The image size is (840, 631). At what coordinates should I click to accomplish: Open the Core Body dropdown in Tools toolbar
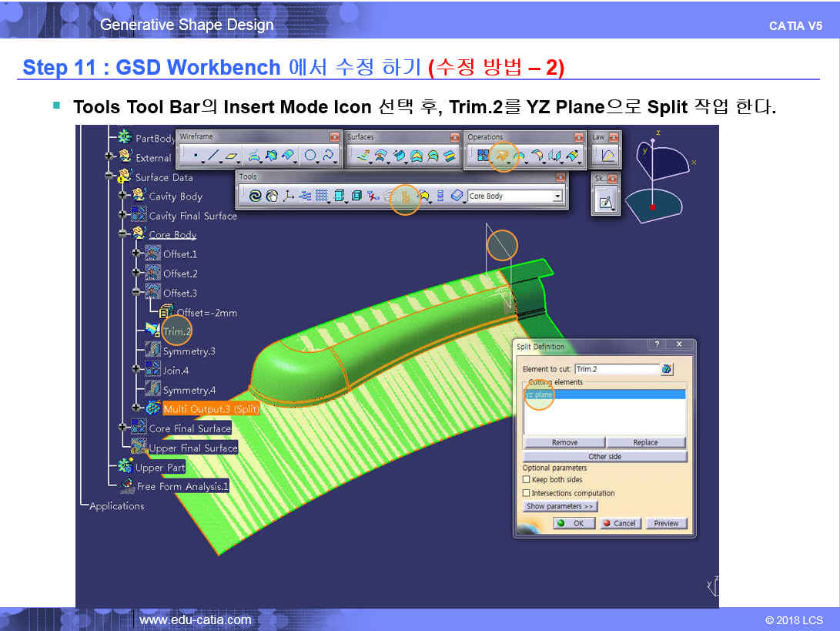click(x=557, y=197)
